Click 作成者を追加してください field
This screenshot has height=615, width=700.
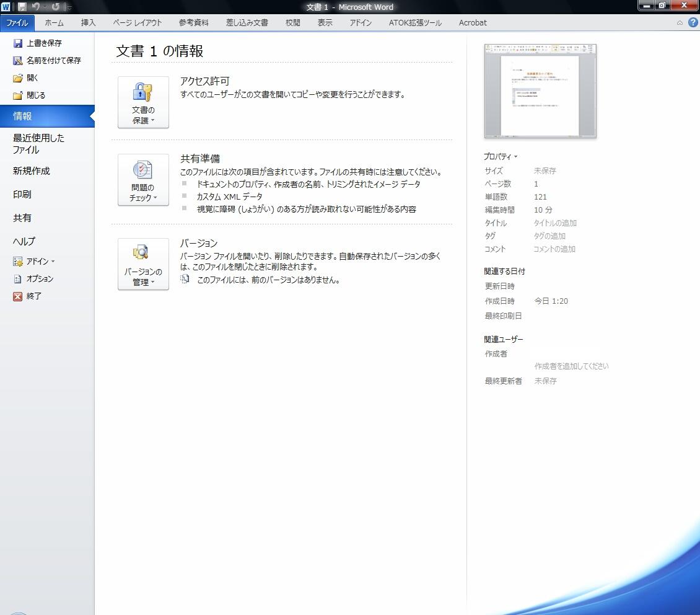coord(571,366)
